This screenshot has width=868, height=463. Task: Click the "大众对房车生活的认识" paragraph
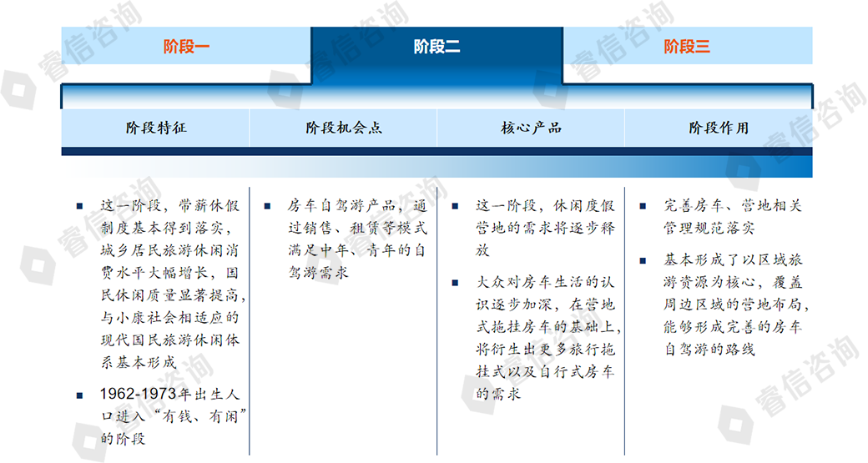547,338
